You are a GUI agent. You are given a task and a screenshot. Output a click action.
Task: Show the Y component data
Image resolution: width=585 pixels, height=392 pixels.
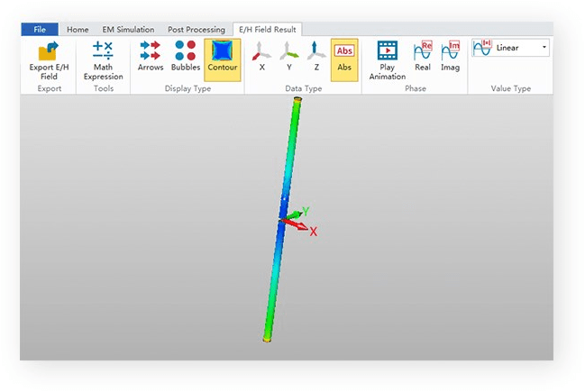[289, 56]
